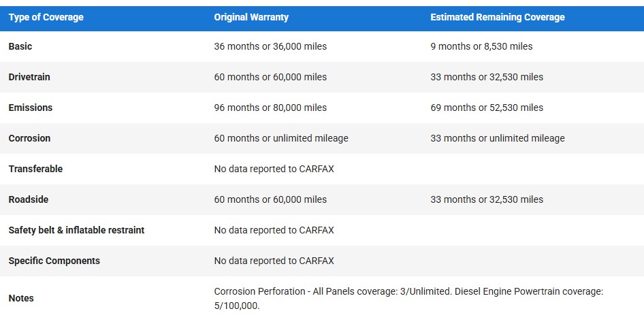
Task: Select the Transferable row label
Action: pyautogui.click(x=35, y=169)
